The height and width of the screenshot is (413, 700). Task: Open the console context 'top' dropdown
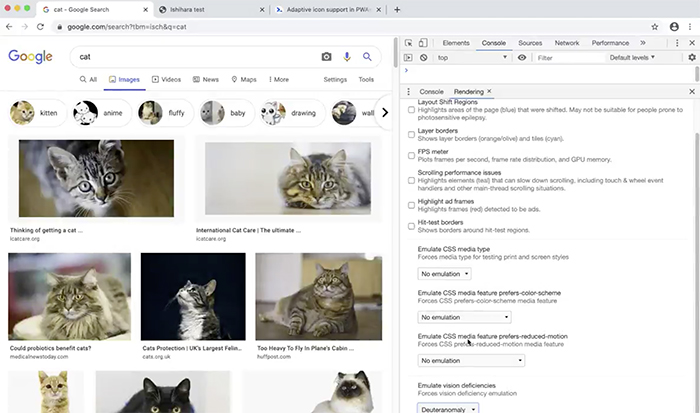coord(472,58)
